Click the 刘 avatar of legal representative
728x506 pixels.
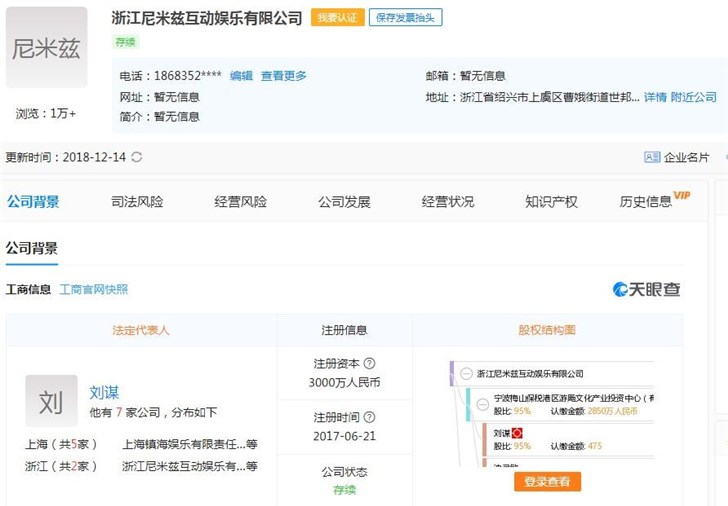click(x=51, y=401)
